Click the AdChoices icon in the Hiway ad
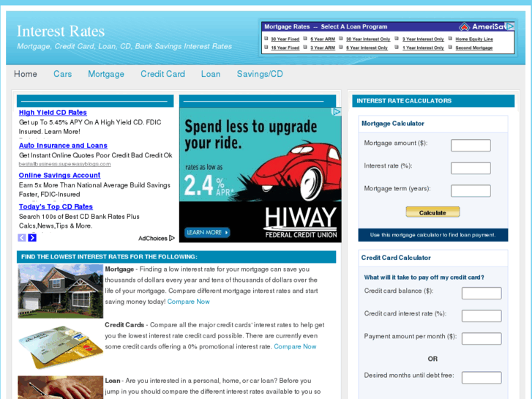The width and height of the screenshot is (532, 399). pos(336,112)
